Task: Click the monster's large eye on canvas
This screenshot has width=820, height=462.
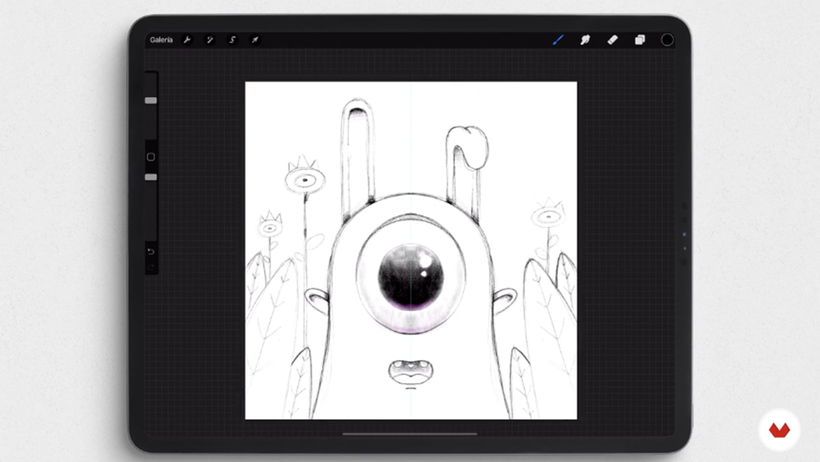Action: point(411,277)
